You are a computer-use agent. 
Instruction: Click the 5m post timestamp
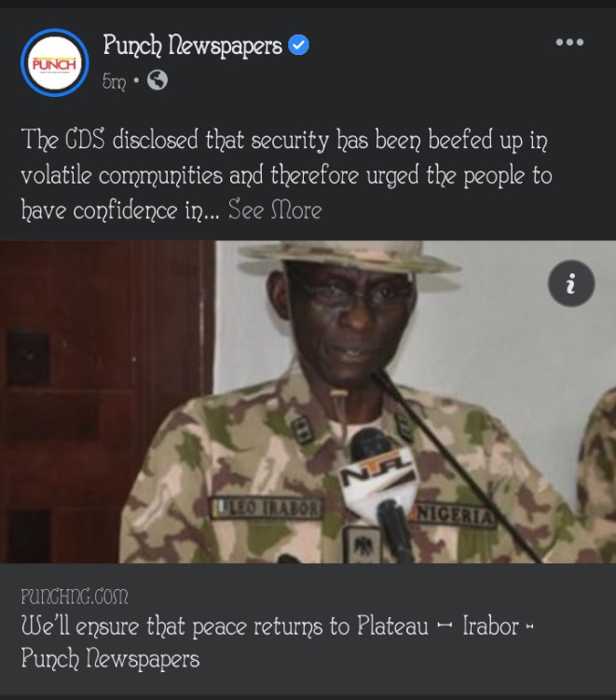coord(115,81)
